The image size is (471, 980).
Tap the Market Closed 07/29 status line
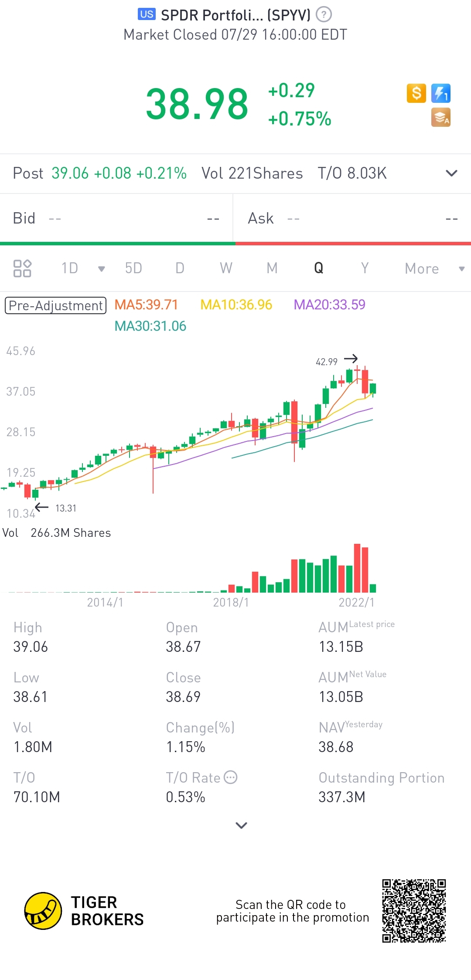pos(235,35)
